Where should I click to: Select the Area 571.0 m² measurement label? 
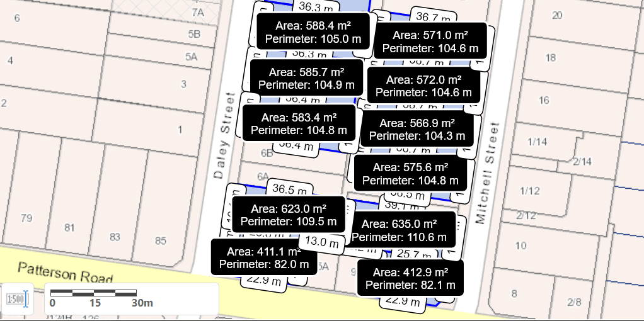(430, 42)
